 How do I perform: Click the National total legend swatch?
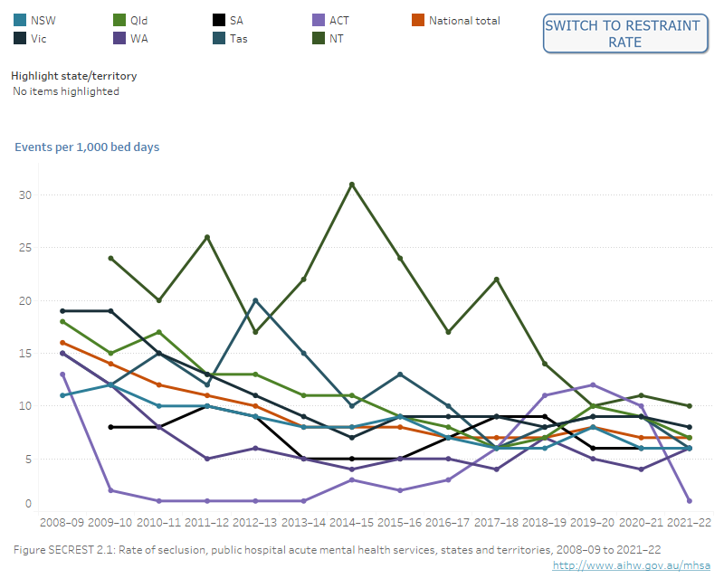[x=419, y=20]
